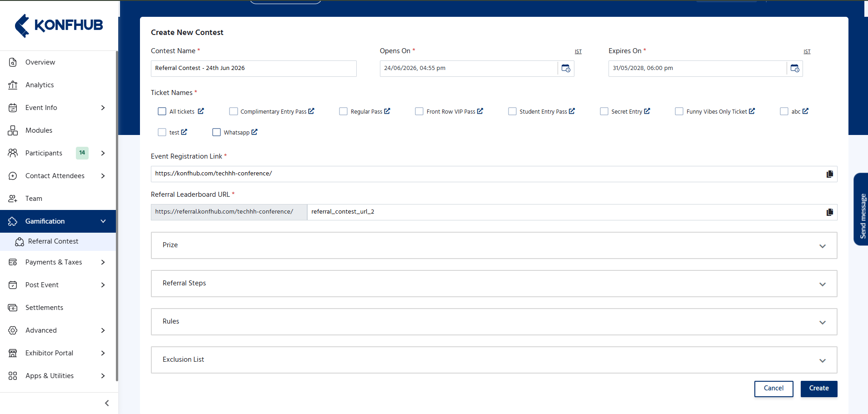Screen dimensions: 868x414
Task: Check the abc ticket checkbox
Action: coord(784,111)
